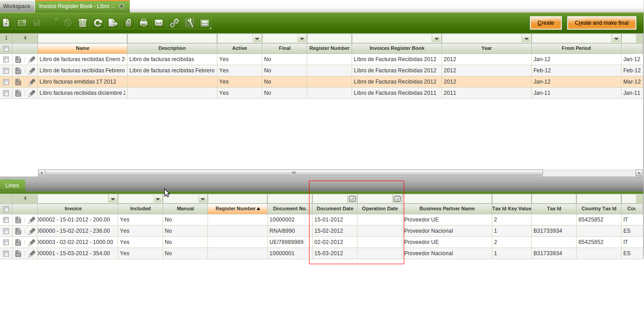Open the Final column filter dropdown

[x=302, y=39]
